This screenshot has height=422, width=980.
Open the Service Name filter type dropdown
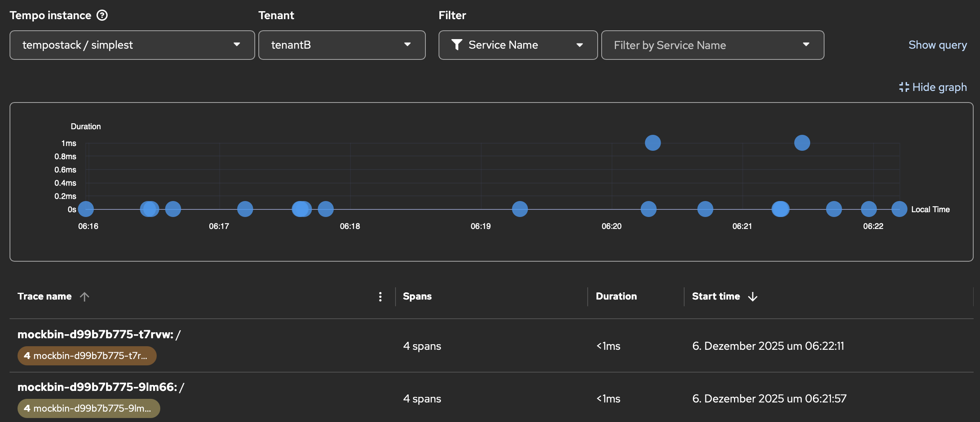click(518, 45)
